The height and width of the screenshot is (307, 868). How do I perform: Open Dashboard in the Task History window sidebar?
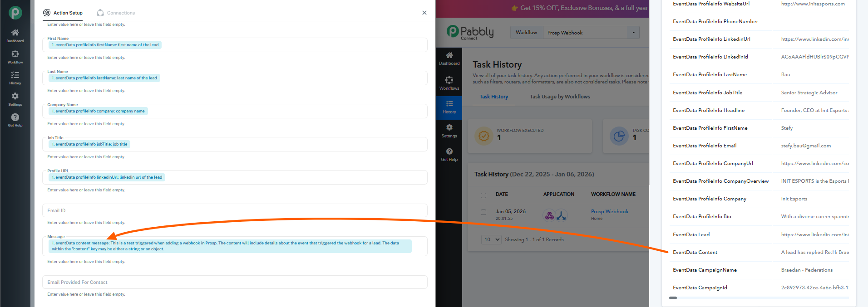(x=449, y=58)
